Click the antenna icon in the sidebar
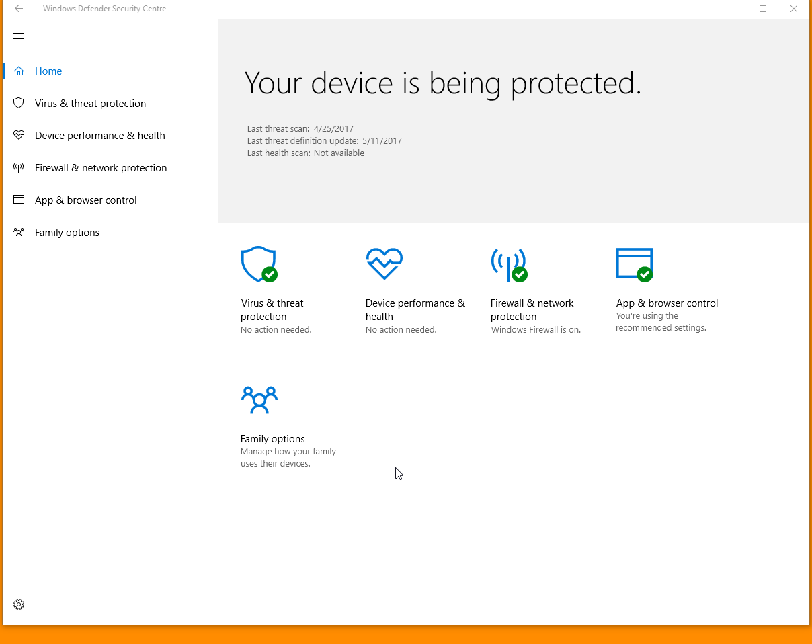This screenshot has width=812, height=644. [19, 168]
